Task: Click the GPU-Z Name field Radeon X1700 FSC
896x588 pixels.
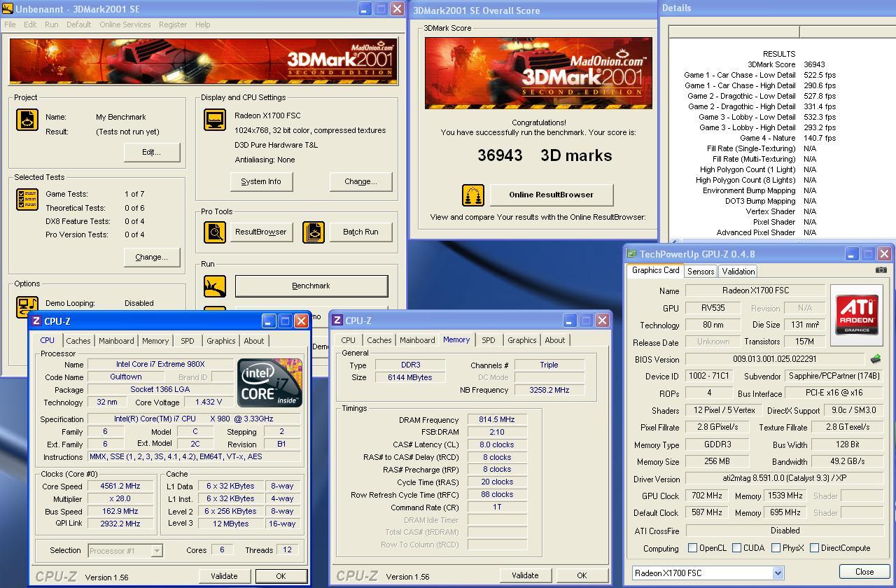Action: click(x=755, y=290)
